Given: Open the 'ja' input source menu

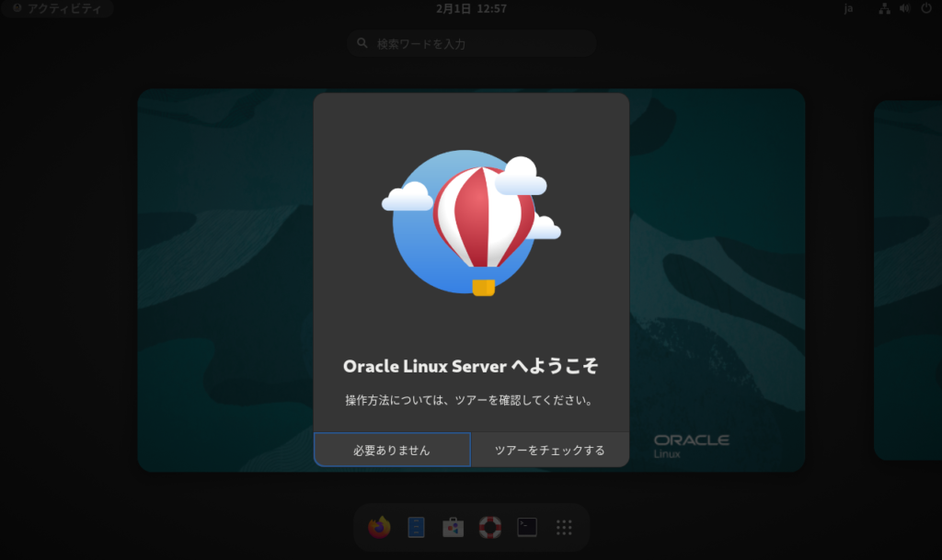Looking at the screenshot, I should coord(849,8).
